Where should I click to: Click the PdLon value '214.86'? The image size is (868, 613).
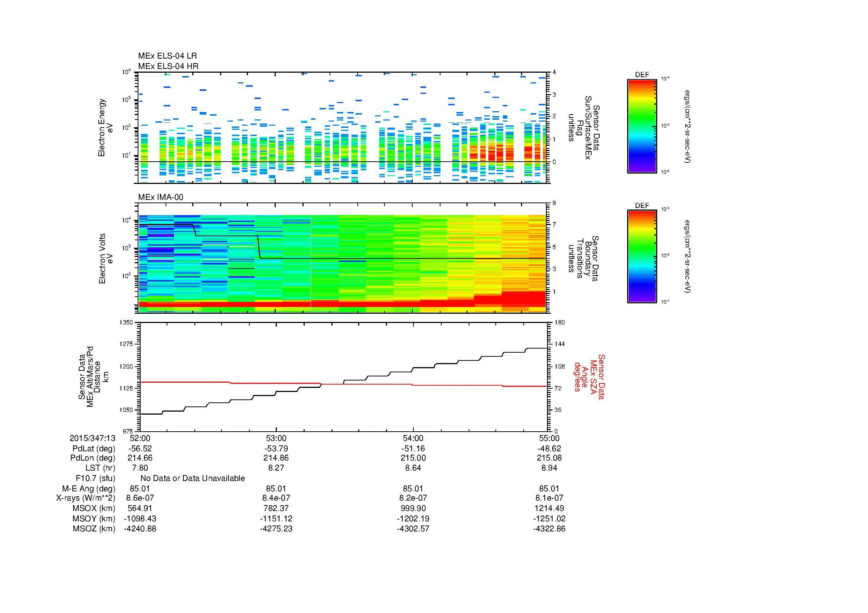click(x=276, y=458)
